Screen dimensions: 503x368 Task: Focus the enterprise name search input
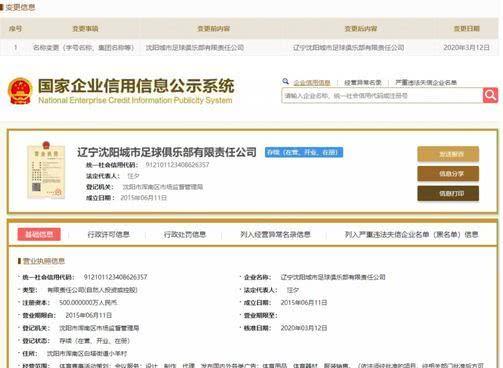(x=382, y=96)
